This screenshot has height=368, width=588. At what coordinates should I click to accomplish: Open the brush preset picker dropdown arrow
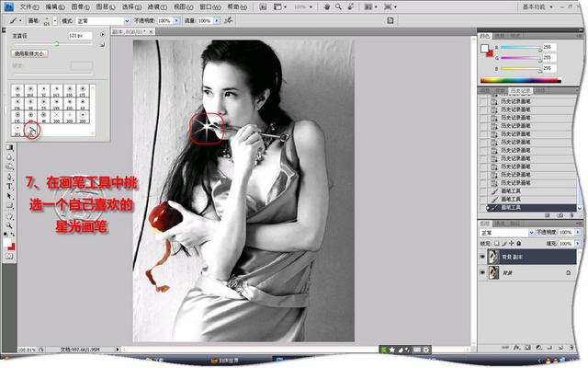pyautogui.click(x=55, y=20)
